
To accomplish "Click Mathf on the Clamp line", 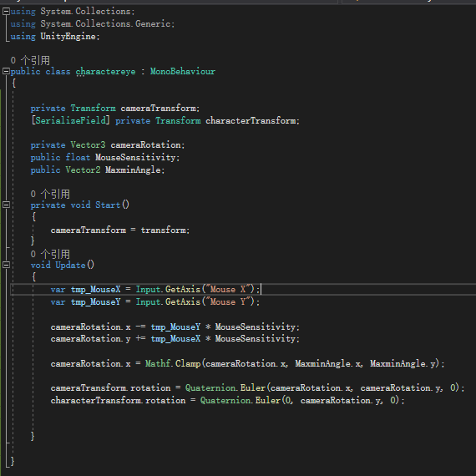I will point(158,363).
